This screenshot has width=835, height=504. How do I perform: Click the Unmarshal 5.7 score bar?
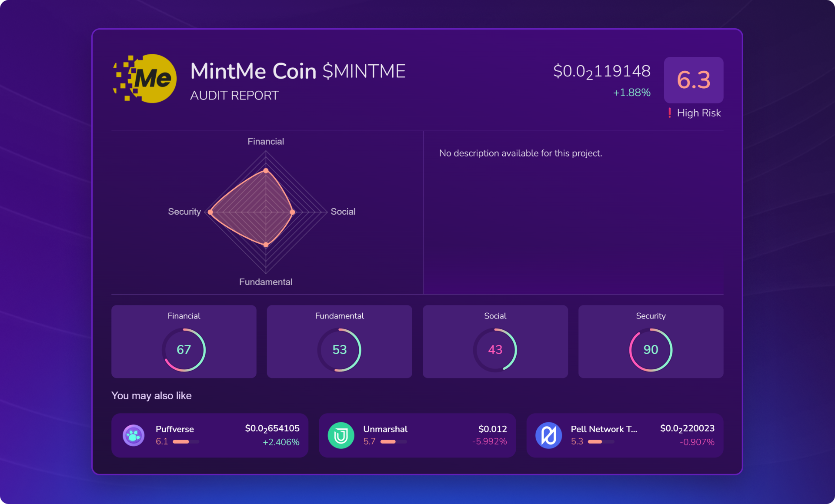[393, 442]
